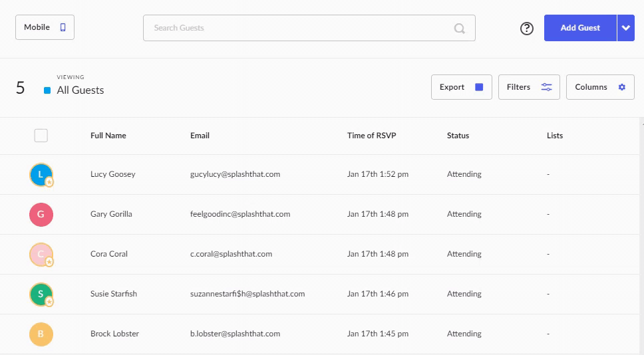The image size is (644, 355).
Task: Click the help question mark icon
Action: (526, 29)
